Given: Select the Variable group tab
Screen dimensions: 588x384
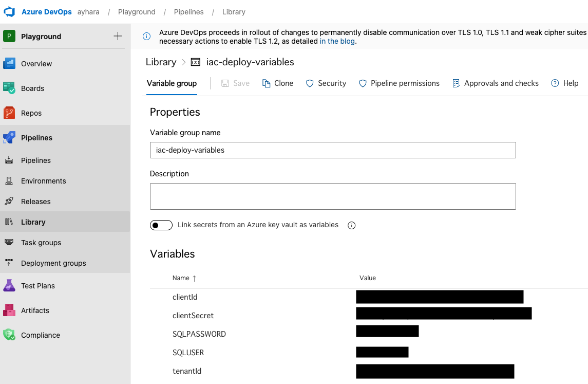Looking at the screenshot, I should click(x=172, y=83).
